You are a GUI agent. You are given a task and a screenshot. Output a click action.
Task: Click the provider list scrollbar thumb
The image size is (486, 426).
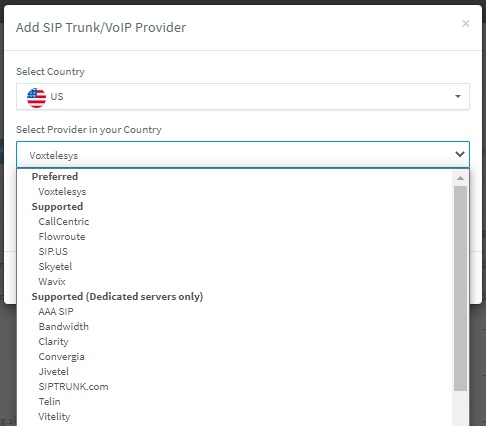point(460,288)
